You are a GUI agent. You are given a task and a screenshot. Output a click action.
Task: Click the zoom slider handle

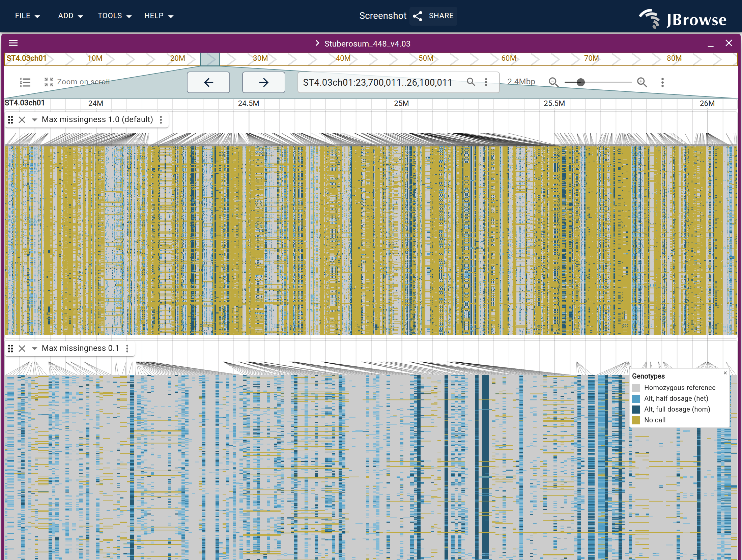coord(580,82)
